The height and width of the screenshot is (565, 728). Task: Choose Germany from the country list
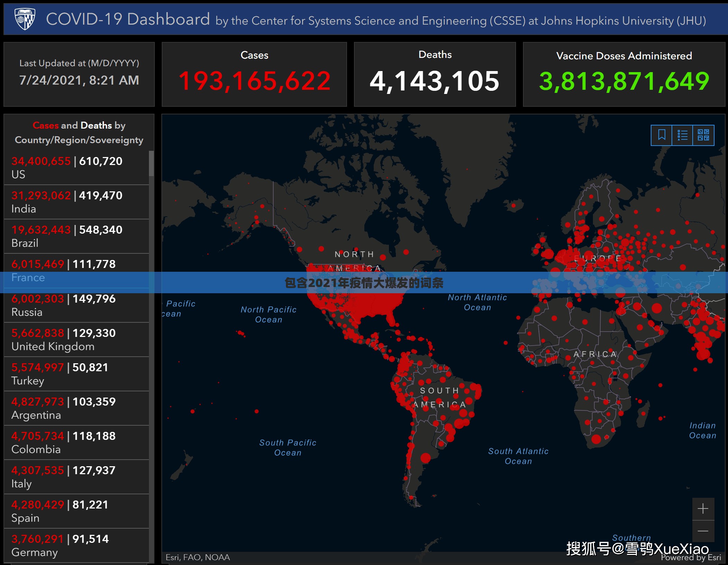pos(77,546)
